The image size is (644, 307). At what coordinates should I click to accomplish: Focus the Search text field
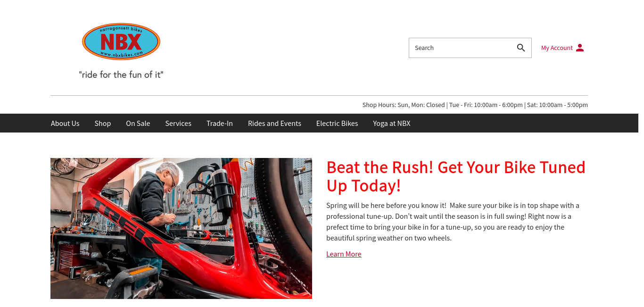coord(462,48)
